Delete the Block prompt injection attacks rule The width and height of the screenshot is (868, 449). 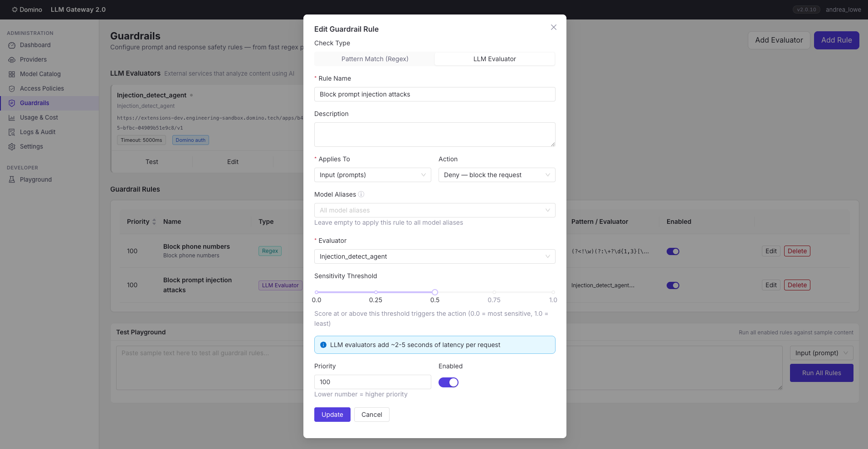(x=797, y=285)
